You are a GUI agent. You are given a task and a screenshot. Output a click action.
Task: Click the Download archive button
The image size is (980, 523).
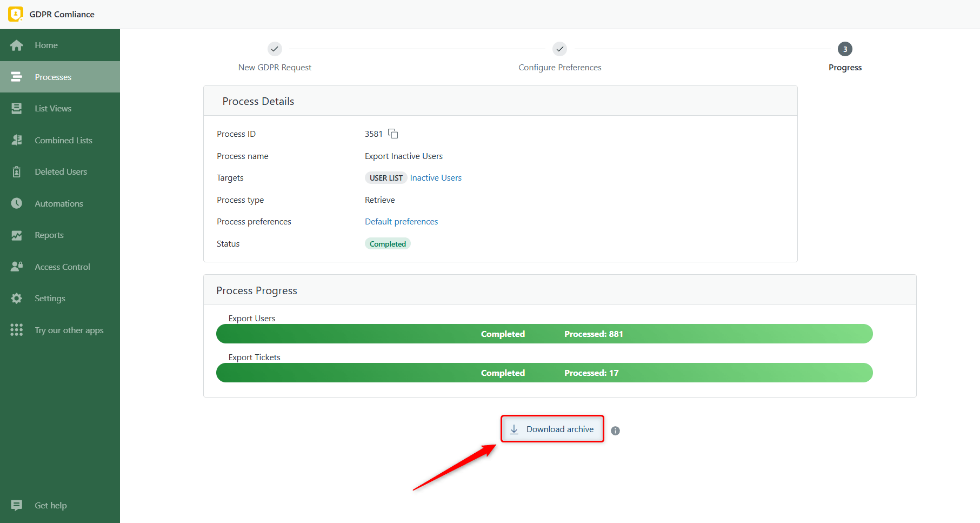click(552, 429)
